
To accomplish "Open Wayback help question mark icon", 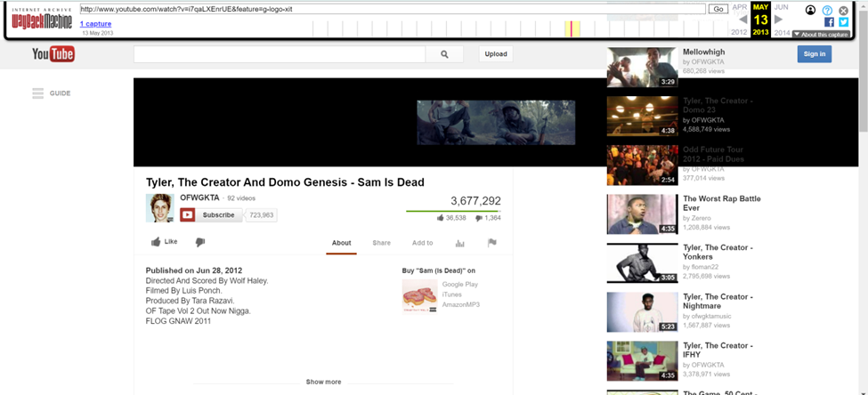I will coord(827,10).
